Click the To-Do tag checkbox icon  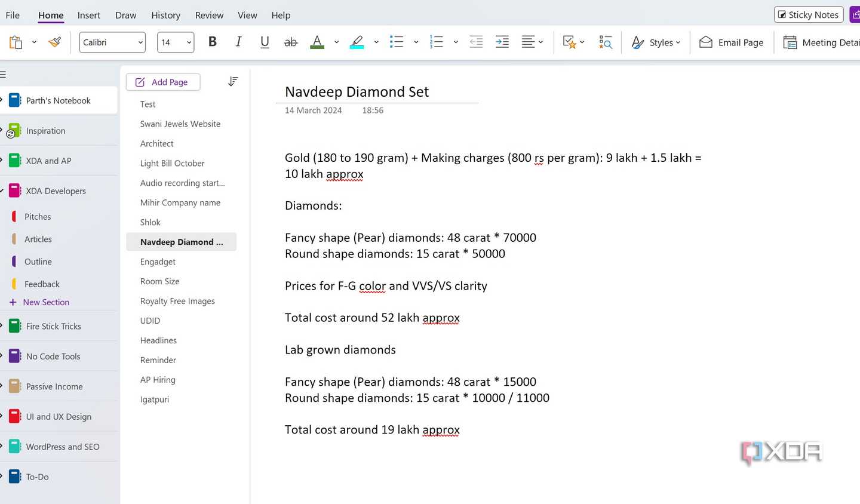[569, 42]
